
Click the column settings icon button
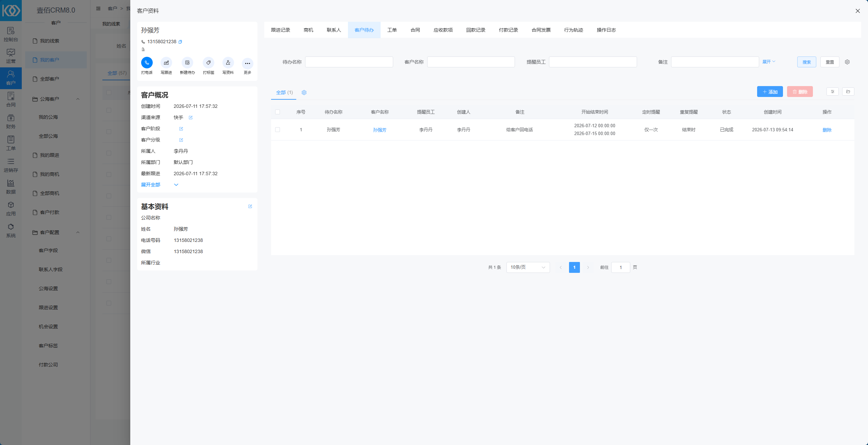(833, 92)
